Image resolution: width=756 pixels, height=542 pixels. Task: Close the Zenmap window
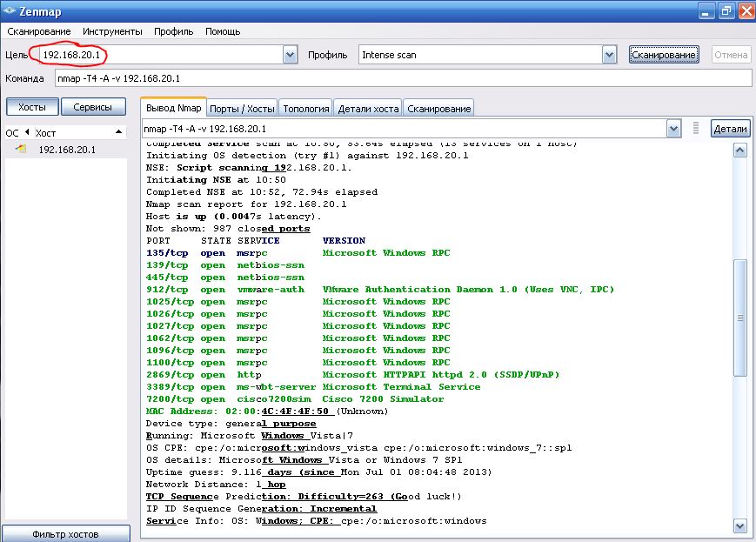pos(746,11)
